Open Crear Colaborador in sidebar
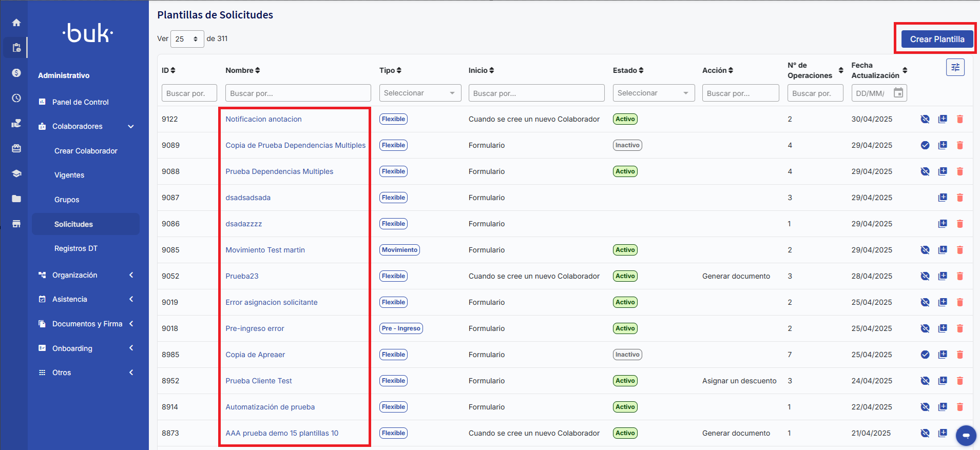The height and width of the screenshot is (450, 980). coord(86,151)
